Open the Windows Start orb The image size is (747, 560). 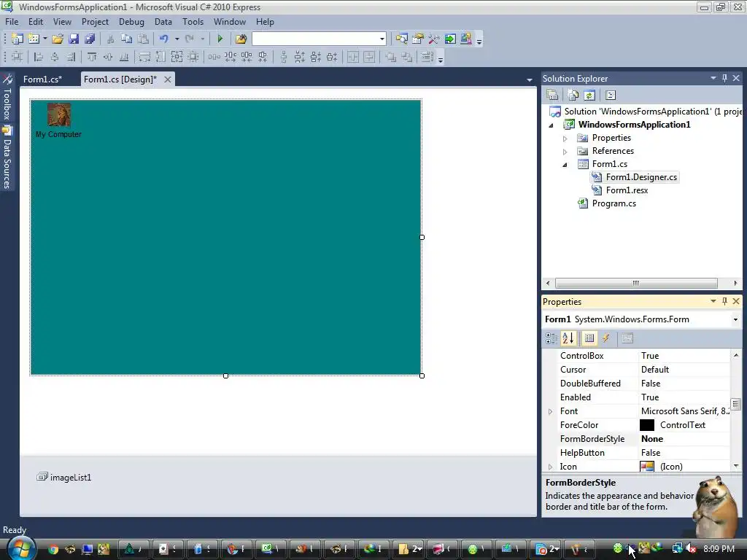[x=21, y=548]
